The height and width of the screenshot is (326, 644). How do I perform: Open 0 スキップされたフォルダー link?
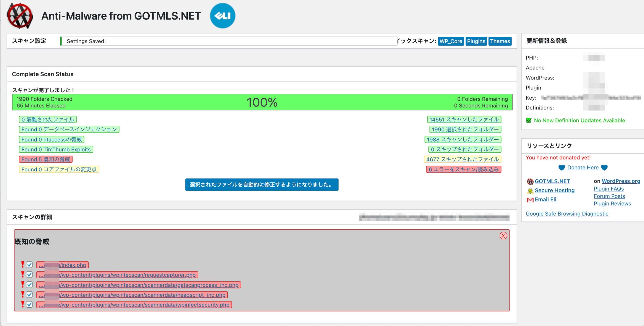pyautogui.click(x=465, y=149)
